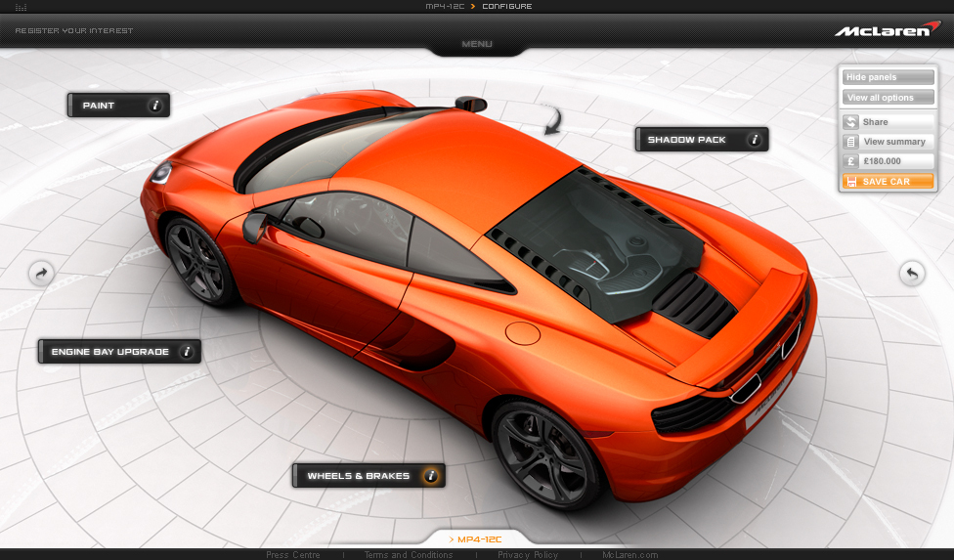The width and height of the screenshot is (954, 560).
Task: Click the Share icon
Action: pos(850,122)
